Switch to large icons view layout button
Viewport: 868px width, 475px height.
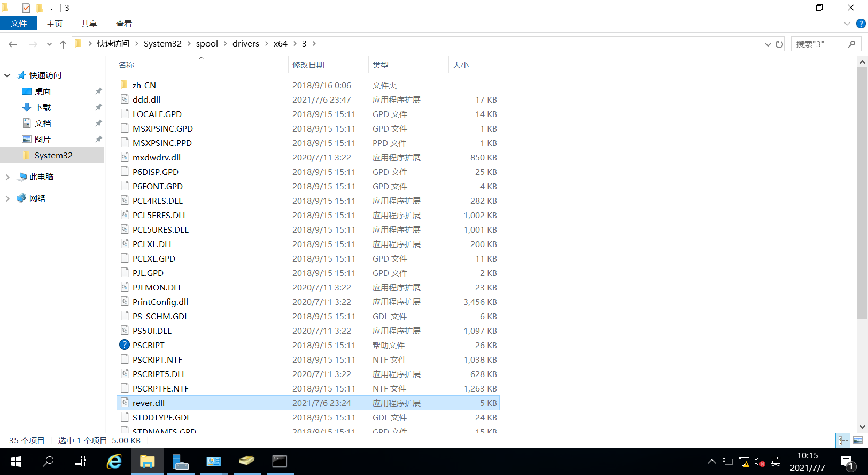858,441
